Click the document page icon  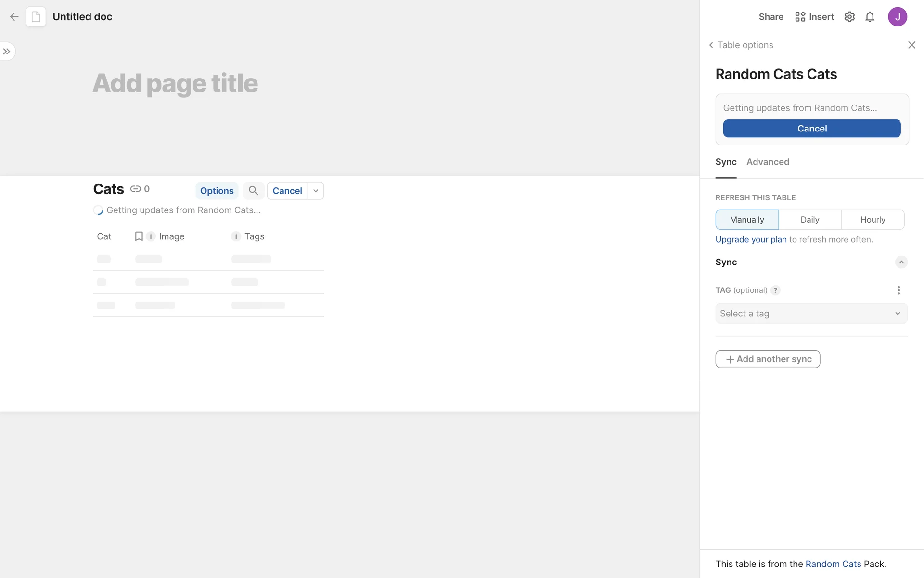point(36,17)
